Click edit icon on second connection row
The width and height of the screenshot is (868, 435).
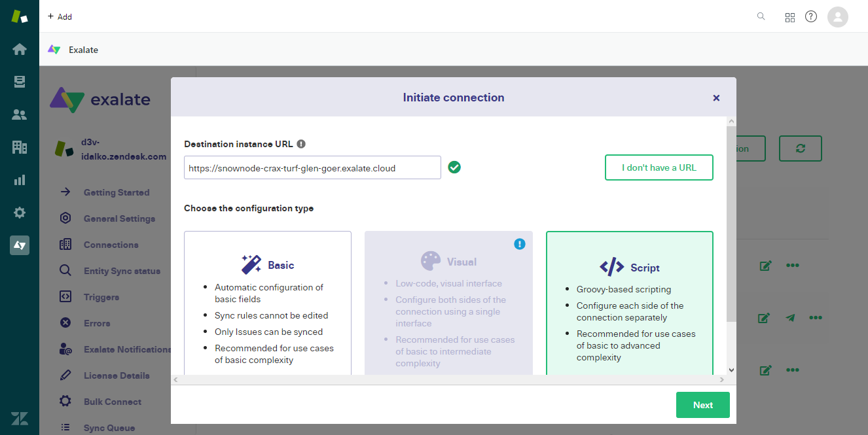pos(764,318)
